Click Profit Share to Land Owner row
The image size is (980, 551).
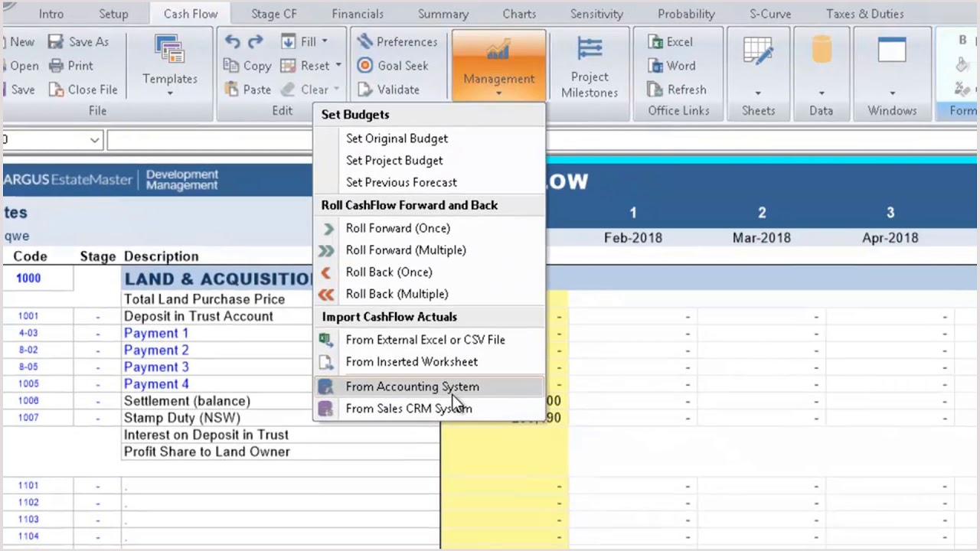[x=207, y=452]
